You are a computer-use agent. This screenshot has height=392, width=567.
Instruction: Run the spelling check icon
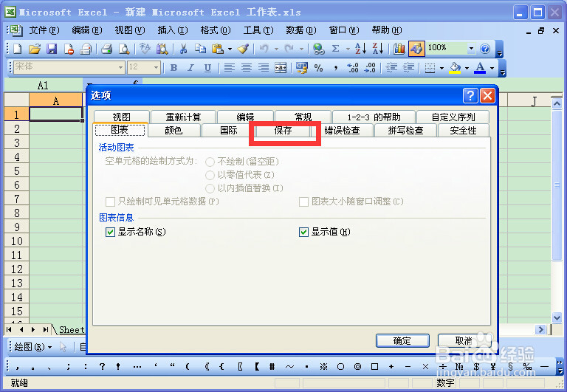(x=145, y=49)
